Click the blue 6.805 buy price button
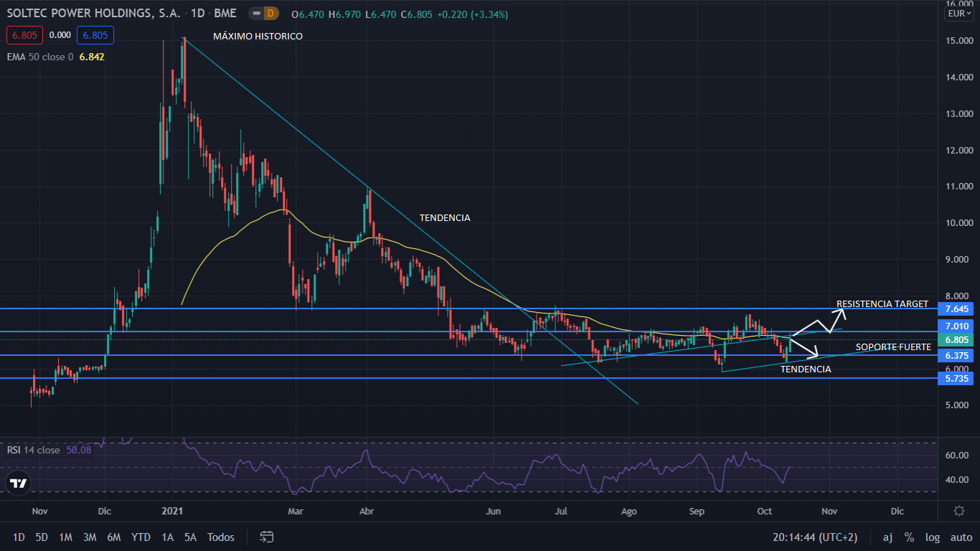 [95, 34]
